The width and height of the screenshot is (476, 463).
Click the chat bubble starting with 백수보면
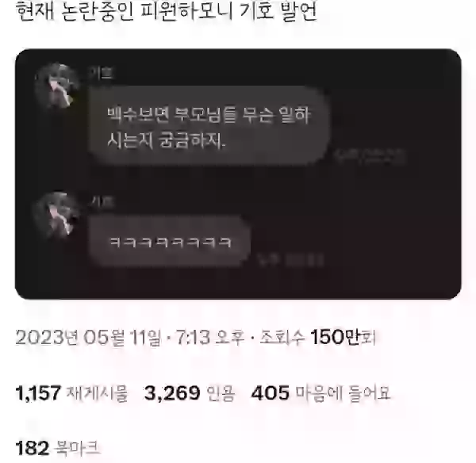(209, 125)
